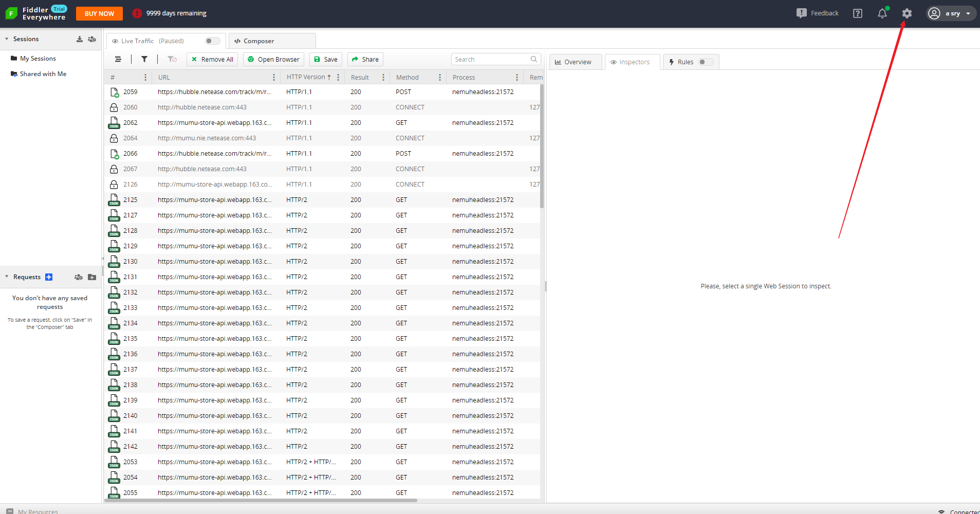Image resolution: width=980 pixels, height=514 pixels.
Task: Click the JSON icon for session 2130
Action: pos(114,262)
